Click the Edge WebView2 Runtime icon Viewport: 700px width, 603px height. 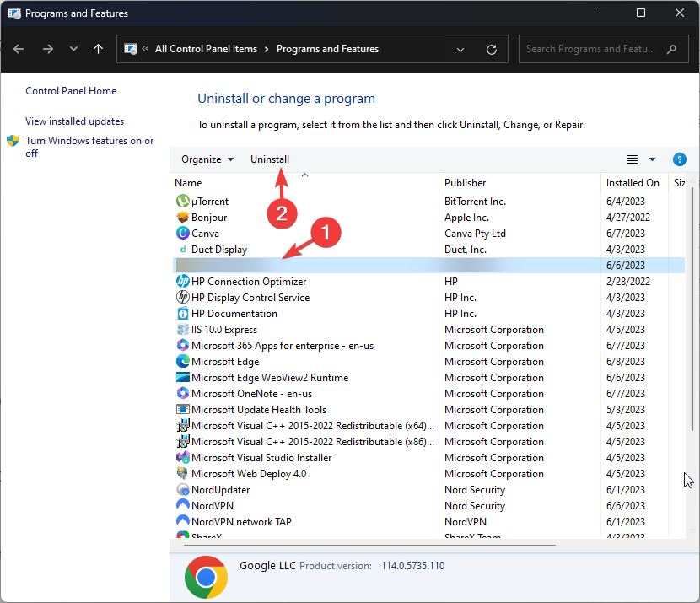182,377
